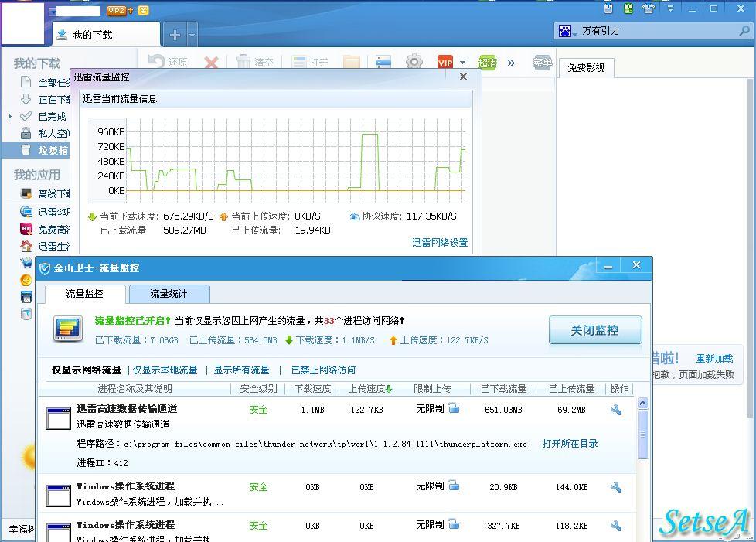Click the 关闭监控 button
Screen dimensions: 756x542
coord(595,330)
